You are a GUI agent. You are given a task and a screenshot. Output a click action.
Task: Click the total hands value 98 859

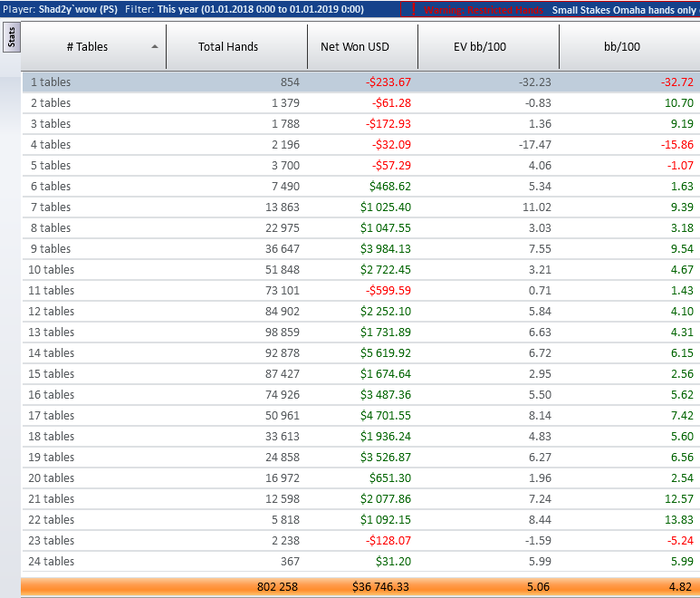pyautogui.click(x=282, y=332)
